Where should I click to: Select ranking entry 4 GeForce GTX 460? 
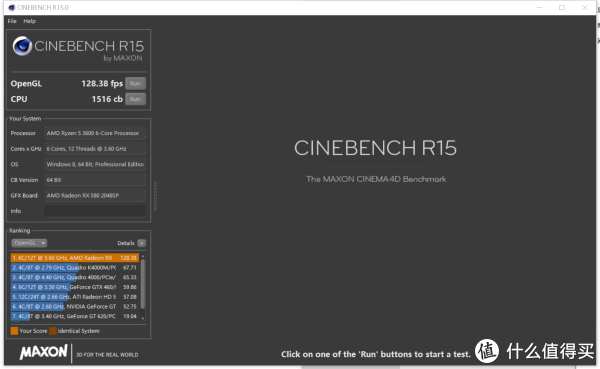[75, 287]
